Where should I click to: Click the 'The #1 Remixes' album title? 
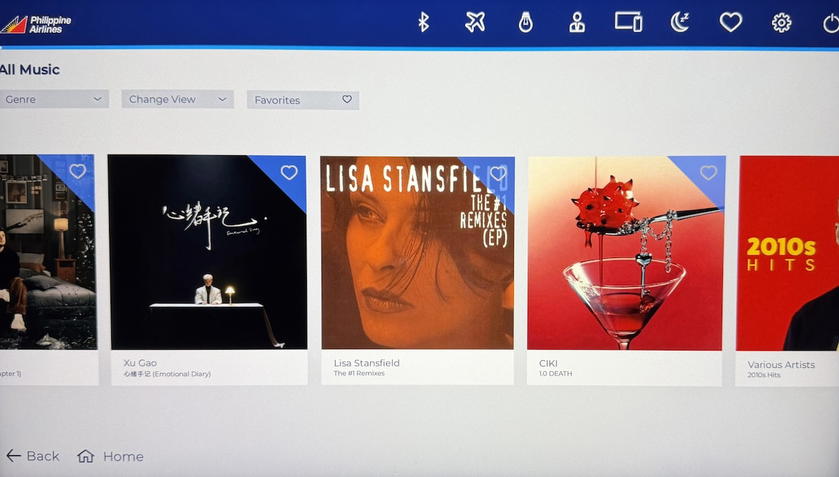(x=359, y=373)
